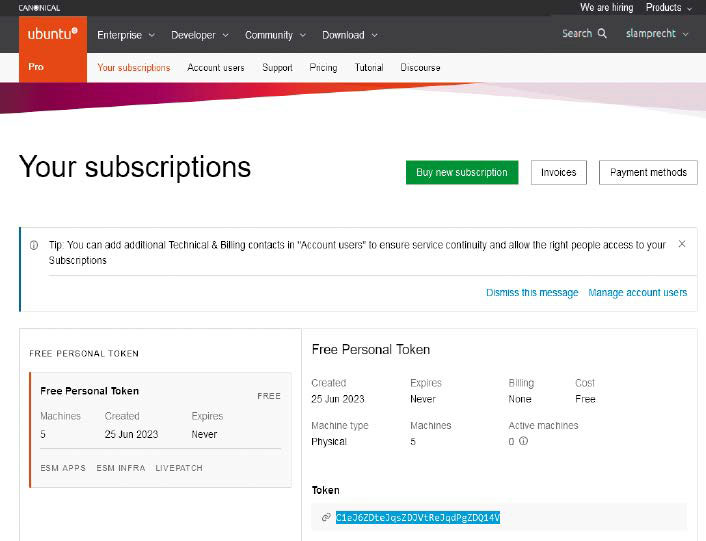Open Payment methods
This screenshot has width=706, height=541.
(x=648, y=172)
